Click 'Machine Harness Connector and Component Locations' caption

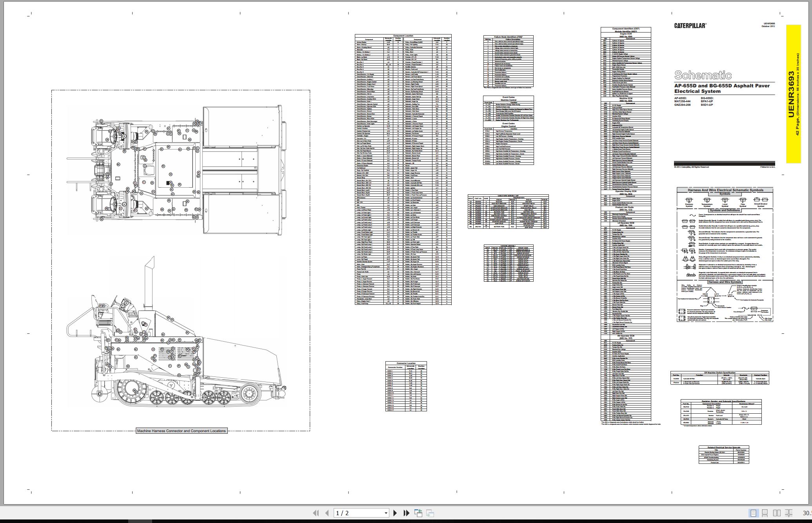[x=181, y=431]
